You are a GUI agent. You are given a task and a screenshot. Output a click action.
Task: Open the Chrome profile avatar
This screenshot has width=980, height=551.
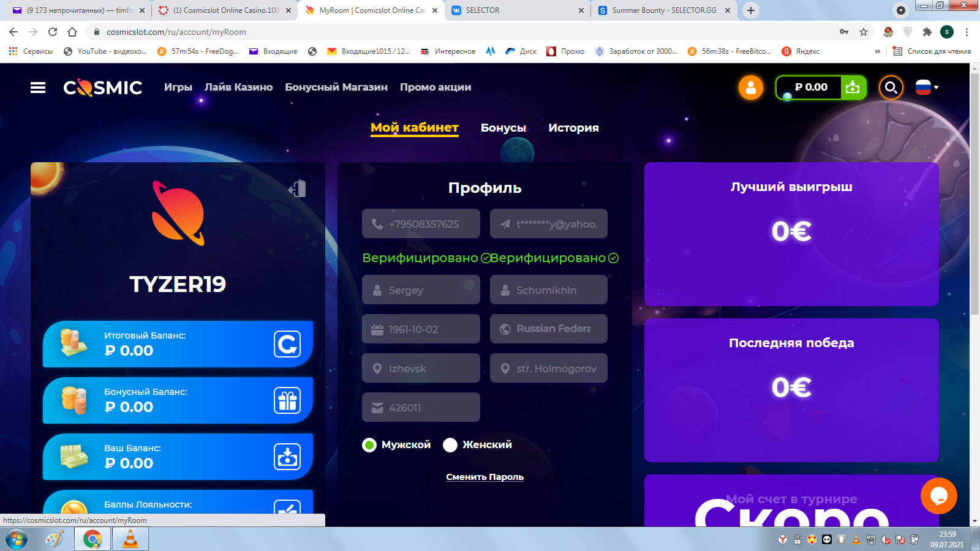[947, 32]
